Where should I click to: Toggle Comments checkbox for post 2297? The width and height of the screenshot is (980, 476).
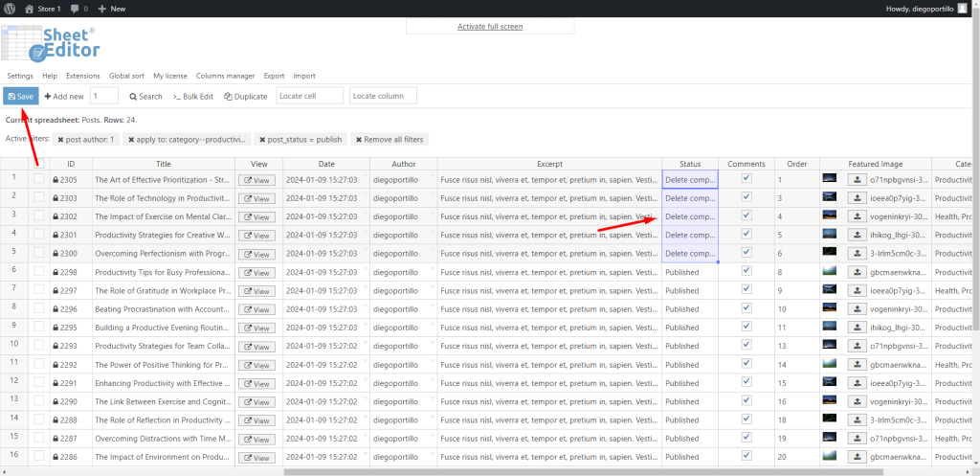coord(746,289)
